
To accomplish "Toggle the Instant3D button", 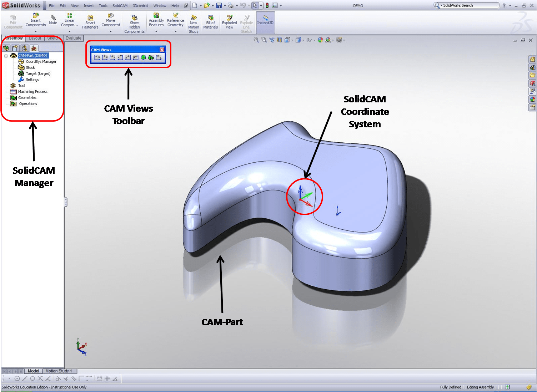I will [x=265, y=22].
